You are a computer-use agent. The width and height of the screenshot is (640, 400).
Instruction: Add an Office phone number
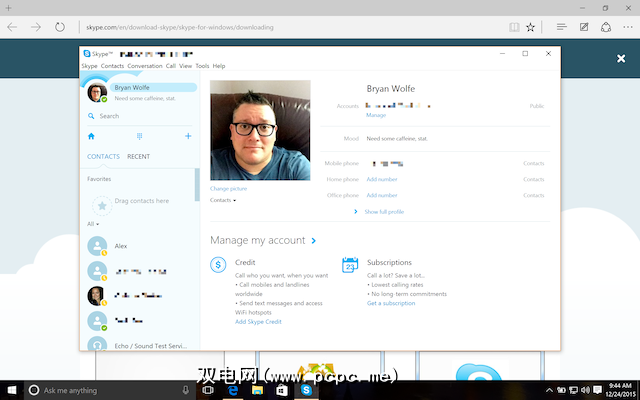[x=382, y=195]
